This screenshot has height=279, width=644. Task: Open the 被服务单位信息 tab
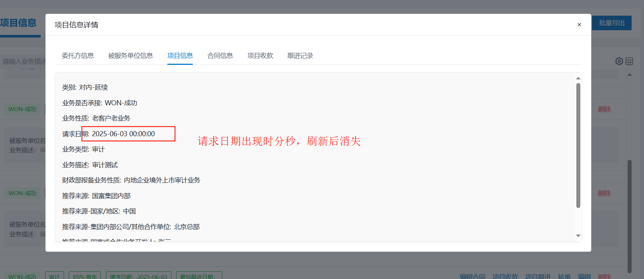(130, 56)
